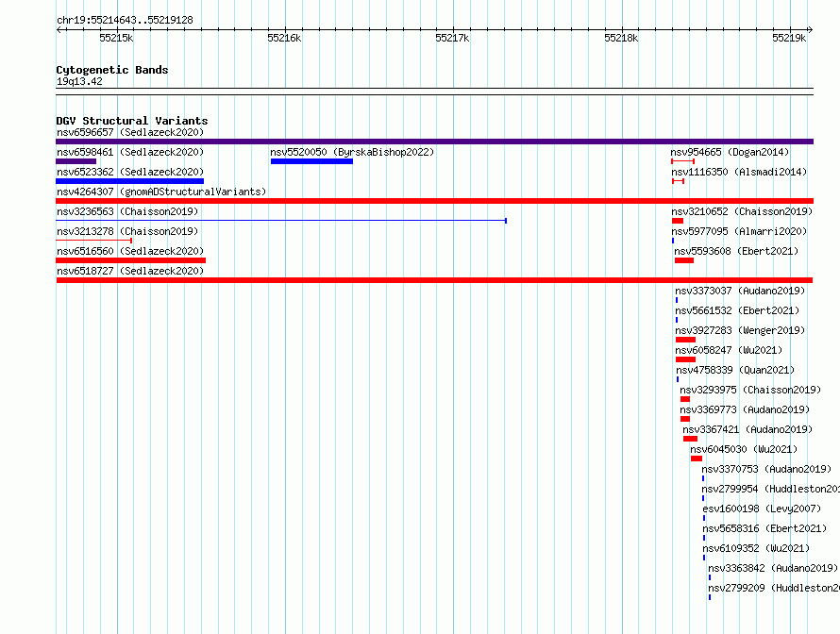Select the red bar under nsv6058247
Screen dimensions: 840x634
click(686, 359)
